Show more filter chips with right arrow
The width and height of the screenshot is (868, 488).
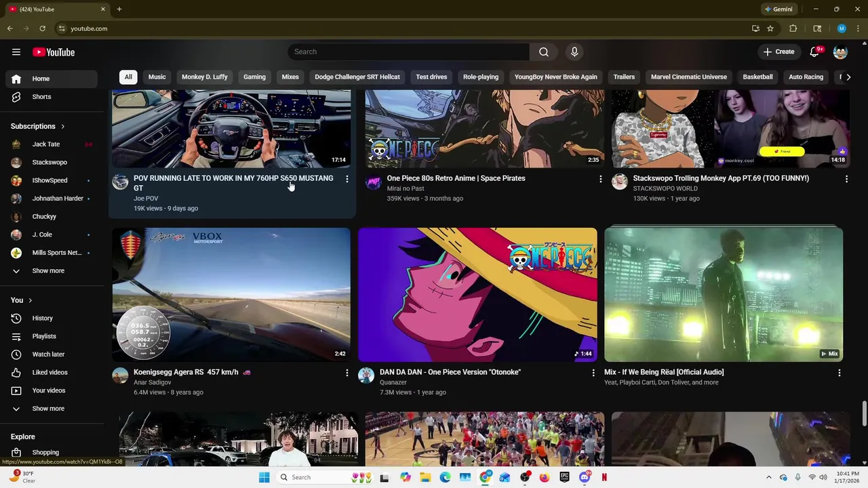tap(848, 77)
